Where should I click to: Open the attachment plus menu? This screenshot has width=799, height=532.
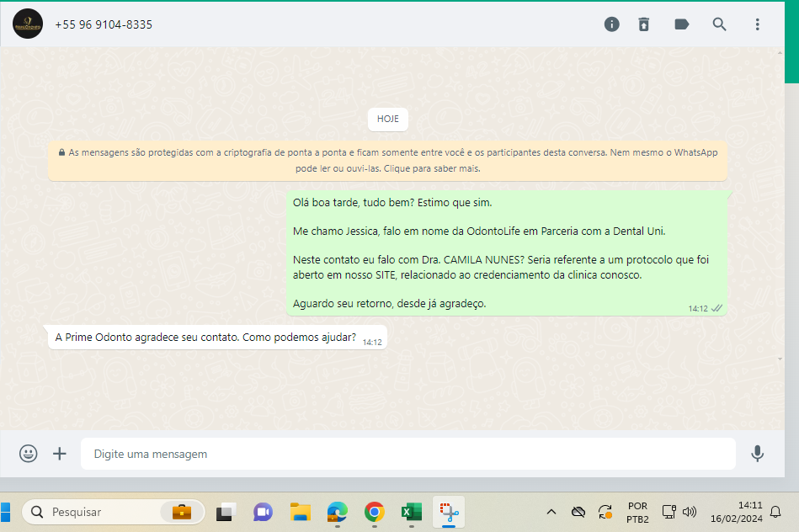(60, 453)
